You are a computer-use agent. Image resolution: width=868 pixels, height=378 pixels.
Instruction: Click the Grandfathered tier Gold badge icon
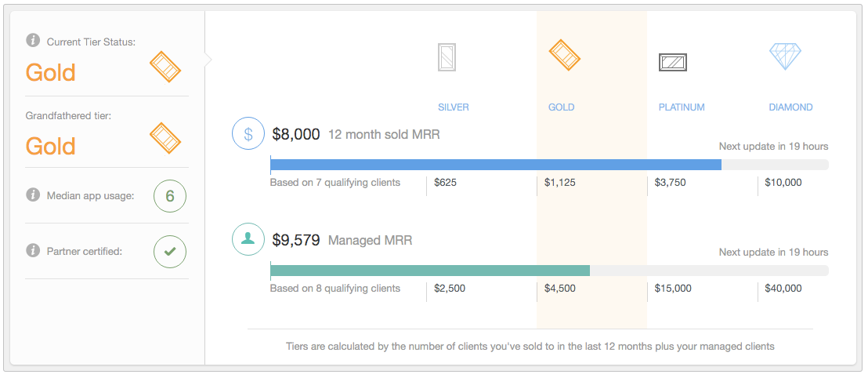pyautogui.click(x=165, y=138)
